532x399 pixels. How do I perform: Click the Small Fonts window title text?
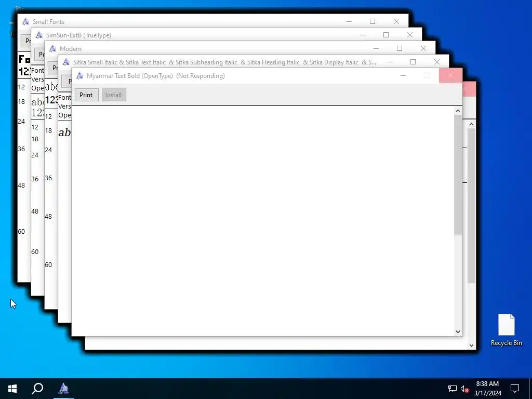click(x=48, y=22)
